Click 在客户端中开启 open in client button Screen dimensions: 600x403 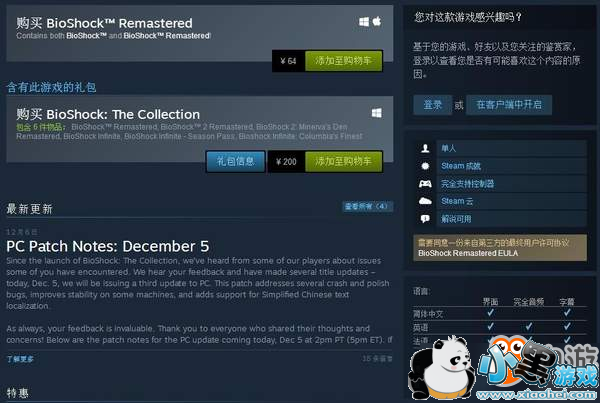tap(509, 105)
